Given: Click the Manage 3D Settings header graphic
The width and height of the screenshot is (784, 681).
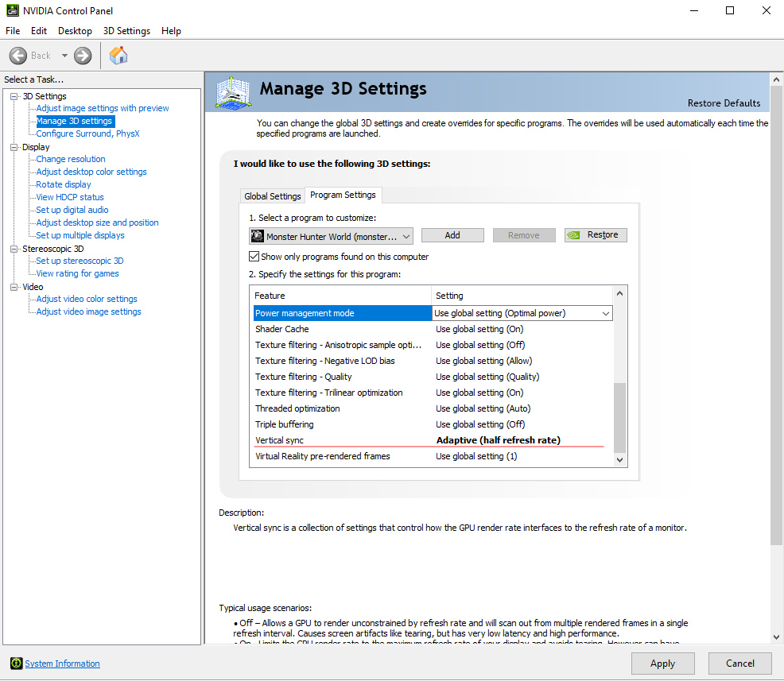Looking at the screenshot, I should pos(234,94).
